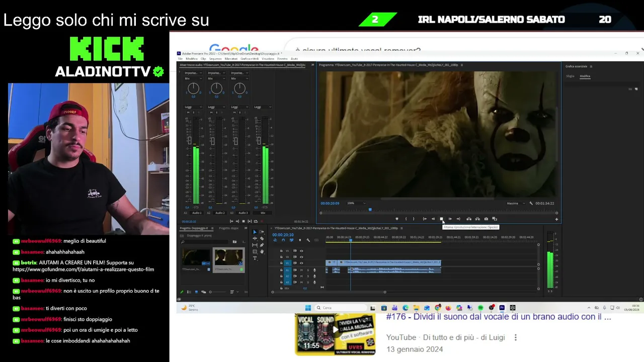The height and width of the screenshot is (362, 644).
Task: Open Audio 2 effects 'Impostaz...' dropdown
Action: (216, 73)
